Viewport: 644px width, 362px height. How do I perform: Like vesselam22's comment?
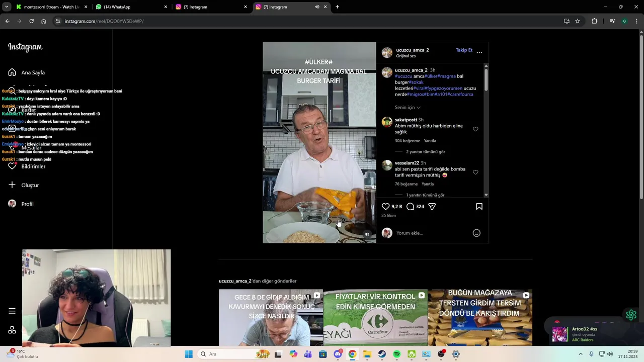tap(475, 172)
